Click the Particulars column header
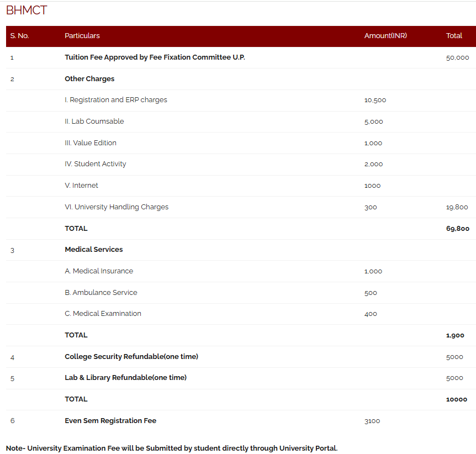 pyautogui.click(x=82, y=36)
